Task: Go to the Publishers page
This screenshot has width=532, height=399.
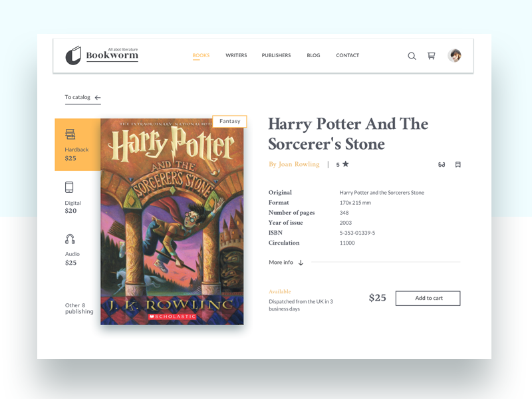Action: pyautogui.click(x=276, y=56)
